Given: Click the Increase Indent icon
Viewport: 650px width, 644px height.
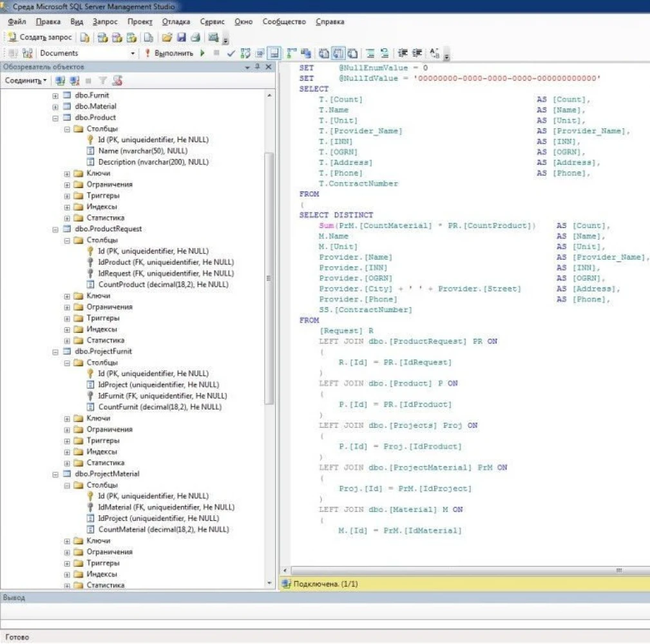Looking at the screenshot, I should tap(417, 53).
